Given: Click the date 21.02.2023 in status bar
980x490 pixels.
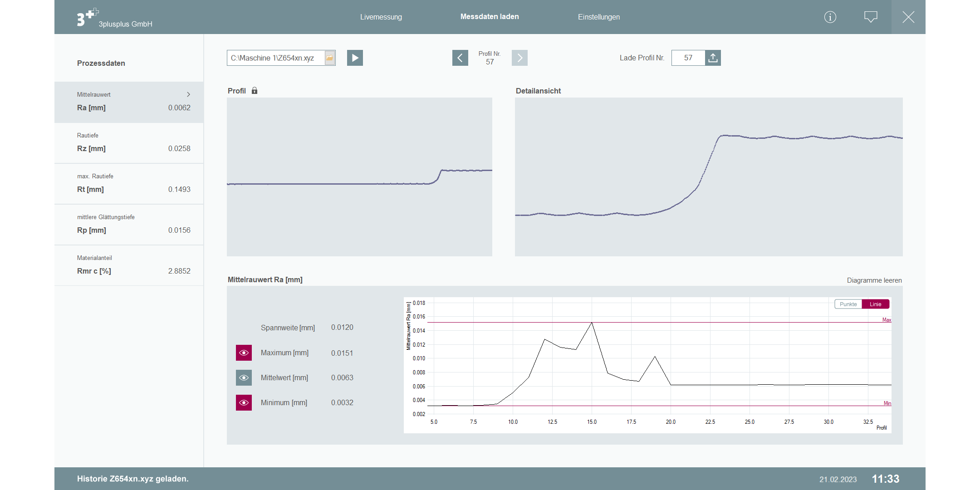Looking at the screenshot, I should [x=838, y=479].
